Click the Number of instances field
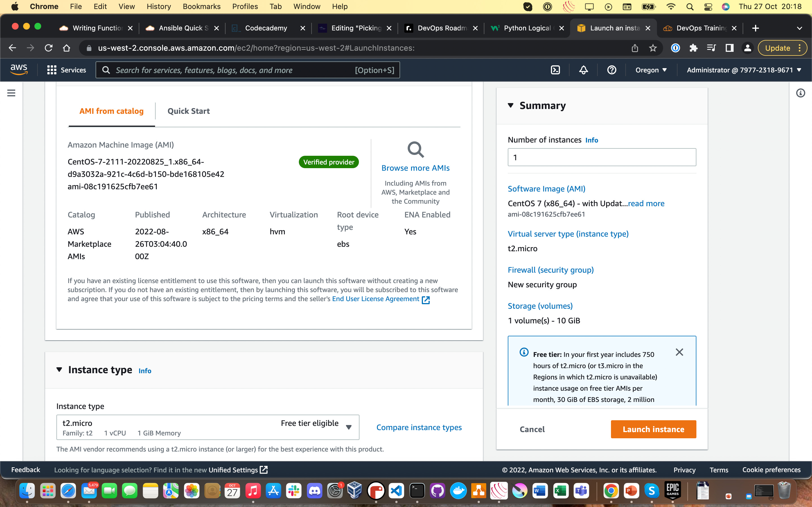The image size is (812, 507). click(x=602, y=157)
